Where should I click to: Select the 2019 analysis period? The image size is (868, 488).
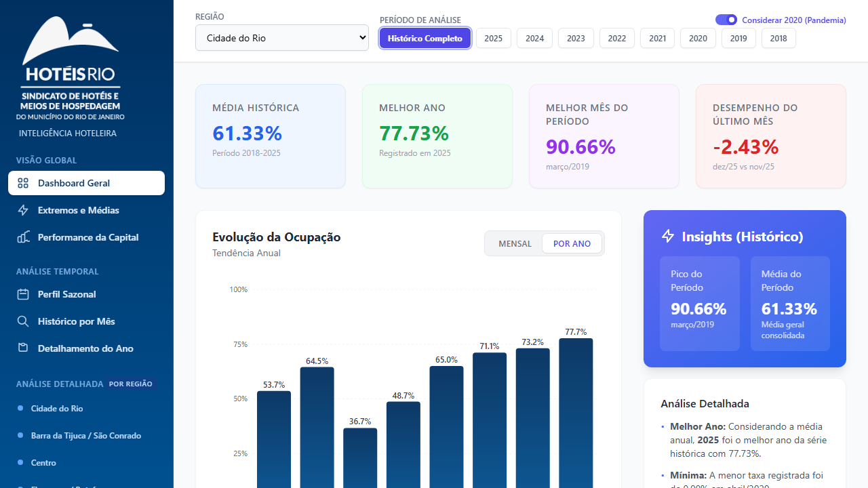pos(738,38)
